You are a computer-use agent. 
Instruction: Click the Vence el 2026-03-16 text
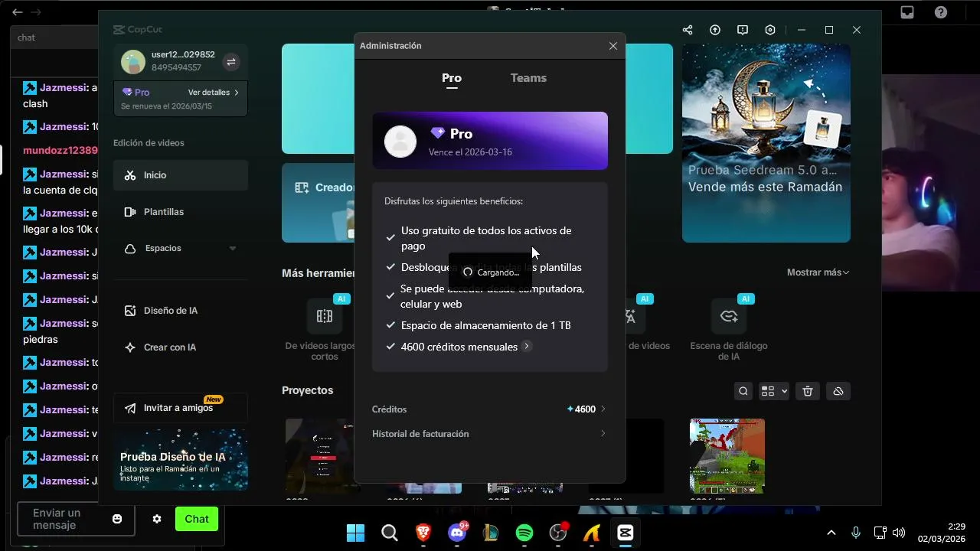470,152
